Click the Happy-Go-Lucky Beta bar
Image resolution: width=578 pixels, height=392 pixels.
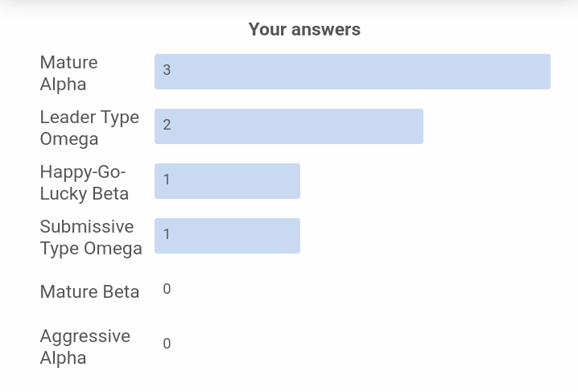(228, 181)
